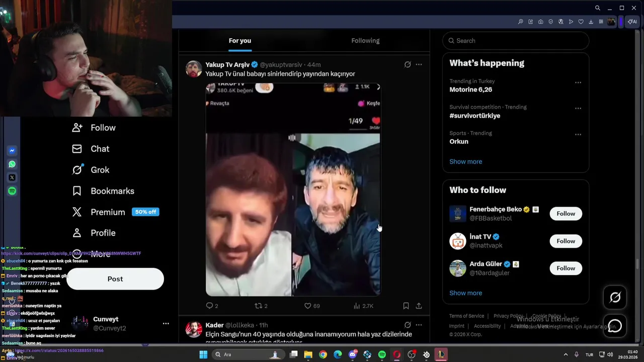Image resolution: width=644 pixels, height=362 pixels.
Task: Follow Arda Güler
Action: [566, 268]
